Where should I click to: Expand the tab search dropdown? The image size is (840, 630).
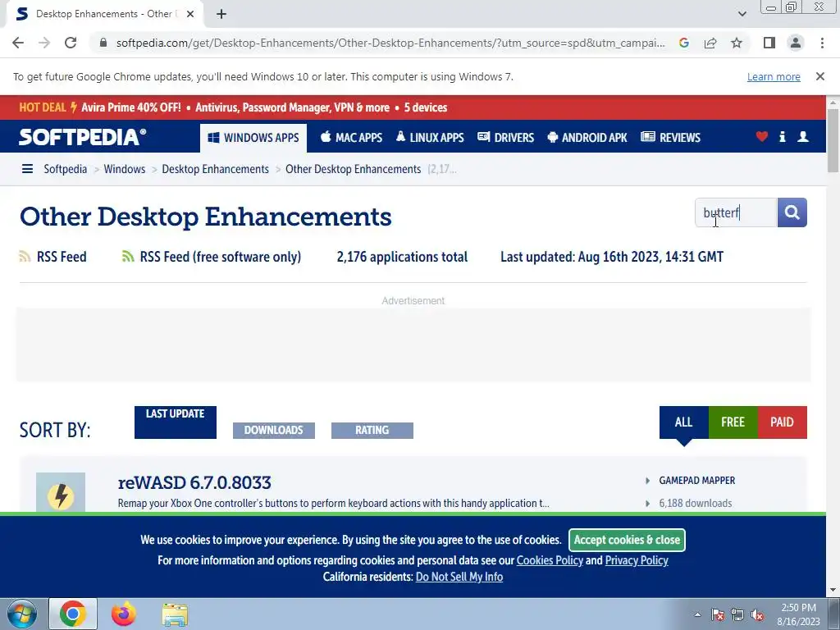(742, 14)
